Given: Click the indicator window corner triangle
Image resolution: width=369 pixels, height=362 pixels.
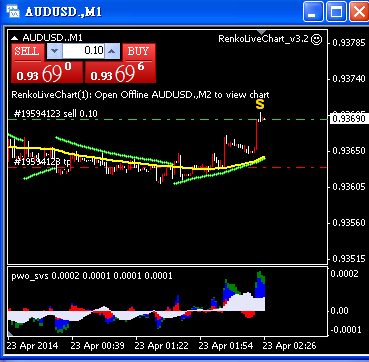Looking at the screenshot, I should pyautogui.click(x=10, y=333).
